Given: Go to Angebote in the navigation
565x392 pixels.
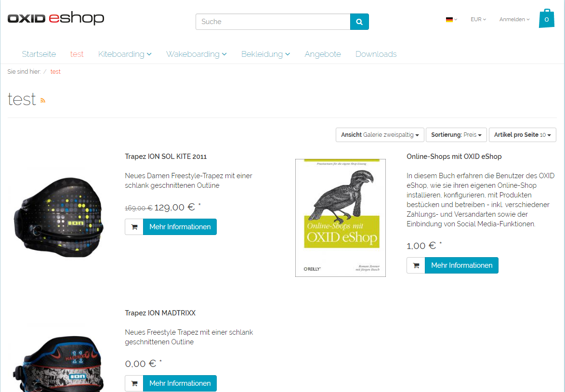Looking at the screenshot, I should [x=323, y=54].
